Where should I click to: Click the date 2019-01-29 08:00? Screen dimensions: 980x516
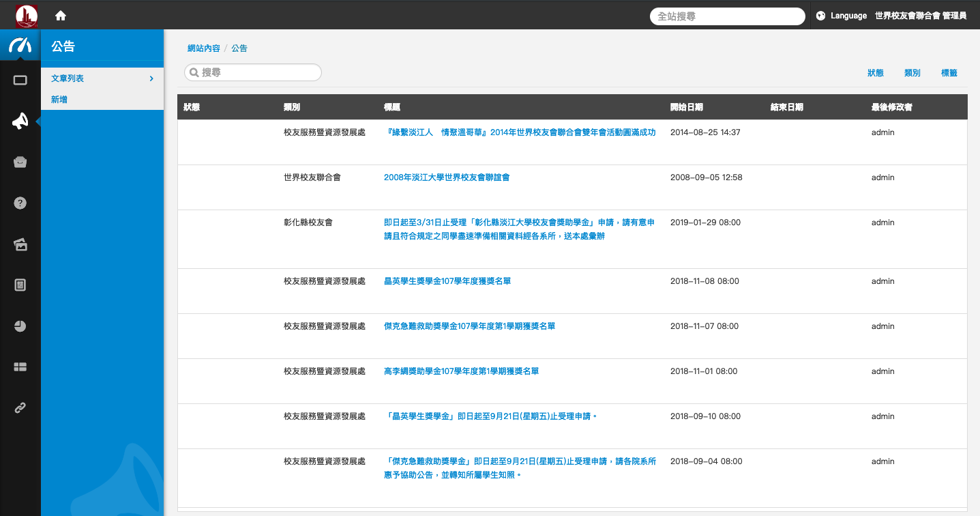[x=705, y=223]
